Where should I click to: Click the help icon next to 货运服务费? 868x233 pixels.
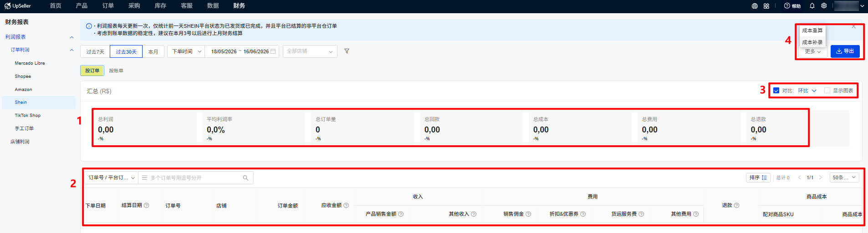click(x=641, y=214)
